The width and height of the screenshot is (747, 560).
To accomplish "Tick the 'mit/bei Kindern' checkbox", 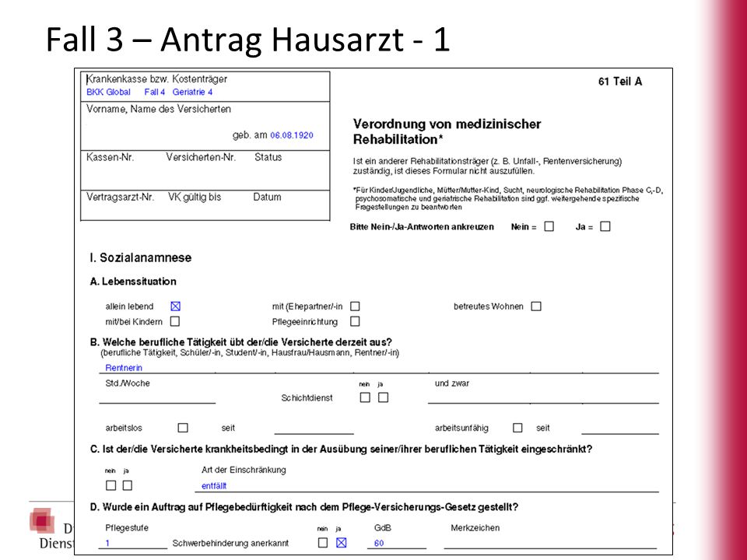I will pos(175,321).
